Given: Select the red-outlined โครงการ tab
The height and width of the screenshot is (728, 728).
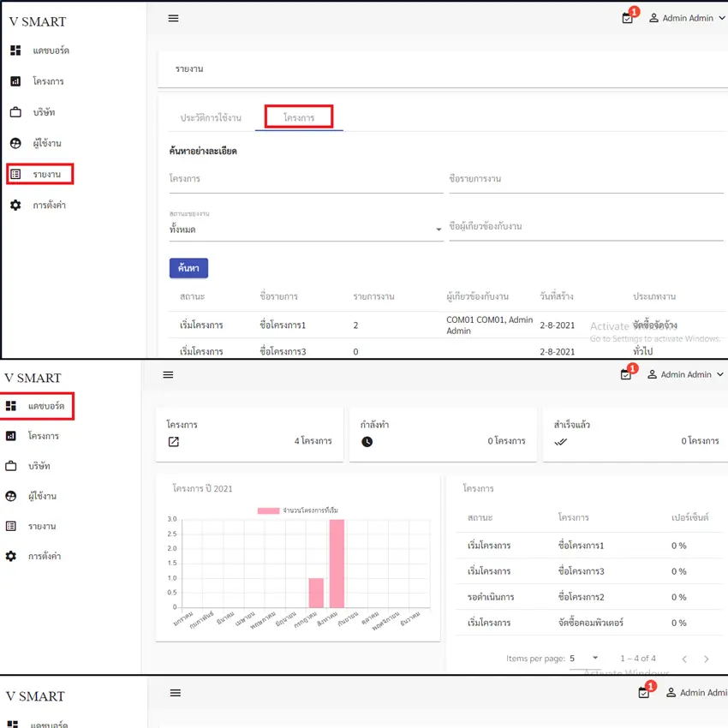Looking at the screenshot, I should coord(299,117).
